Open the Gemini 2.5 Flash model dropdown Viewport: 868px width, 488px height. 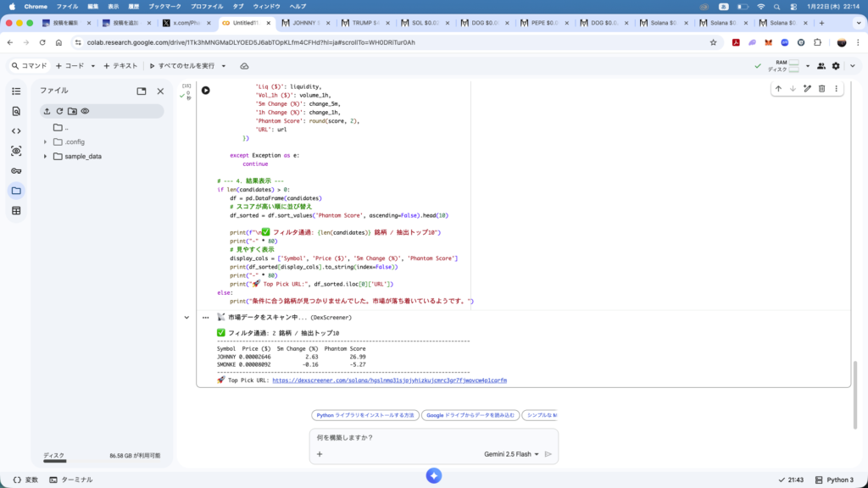(512, 454)
